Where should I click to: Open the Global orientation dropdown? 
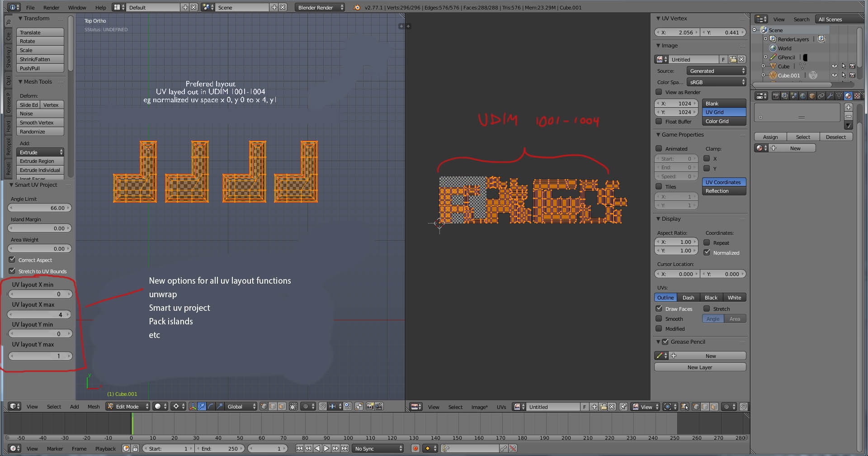coord(241,406)
